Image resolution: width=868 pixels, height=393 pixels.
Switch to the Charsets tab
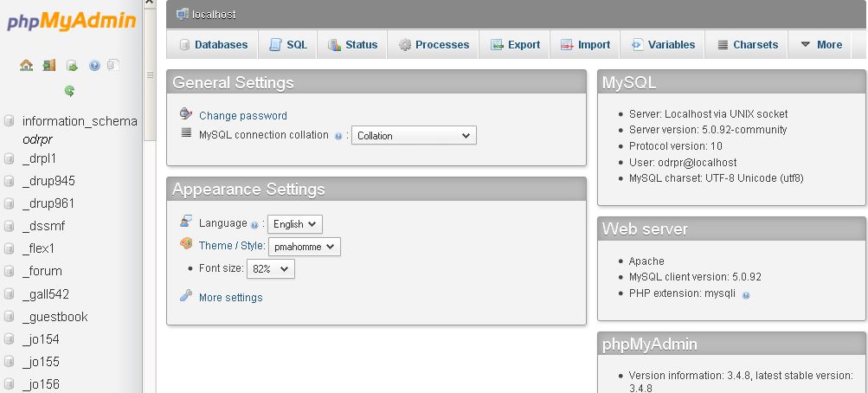click(x=746, y=45)
